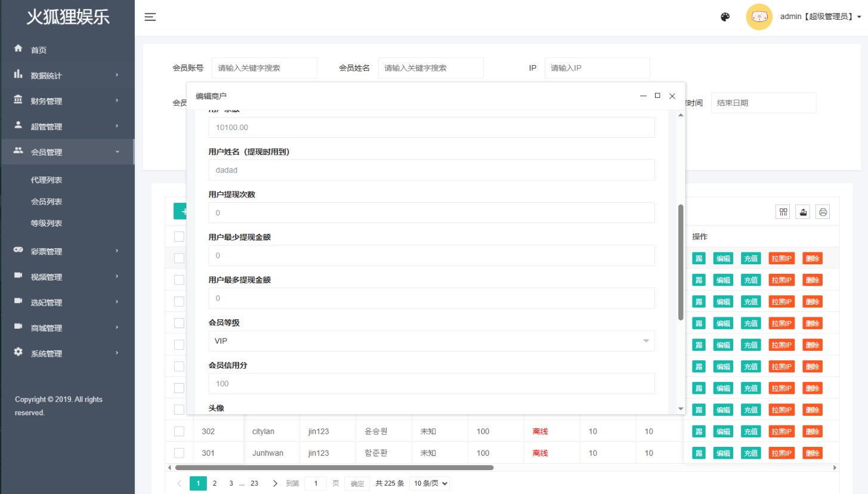The width and height of the screenshot is (868, 494).
Task: Expand 财务管理 in the sidebar
Action: click(x=67, y=101)
